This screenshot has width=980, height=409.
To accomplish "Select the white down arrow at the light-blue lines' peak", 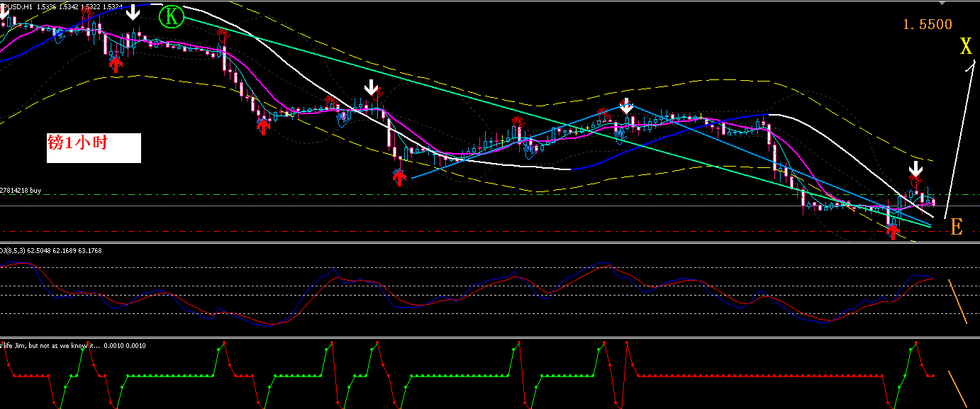I will tap(625, 106).
